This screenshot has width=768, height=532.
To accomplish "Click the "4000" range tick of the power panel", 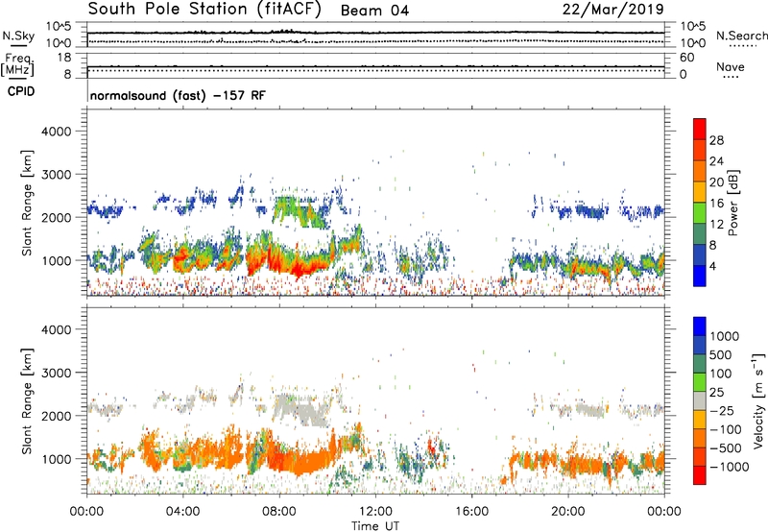I will tap(56, 132).
